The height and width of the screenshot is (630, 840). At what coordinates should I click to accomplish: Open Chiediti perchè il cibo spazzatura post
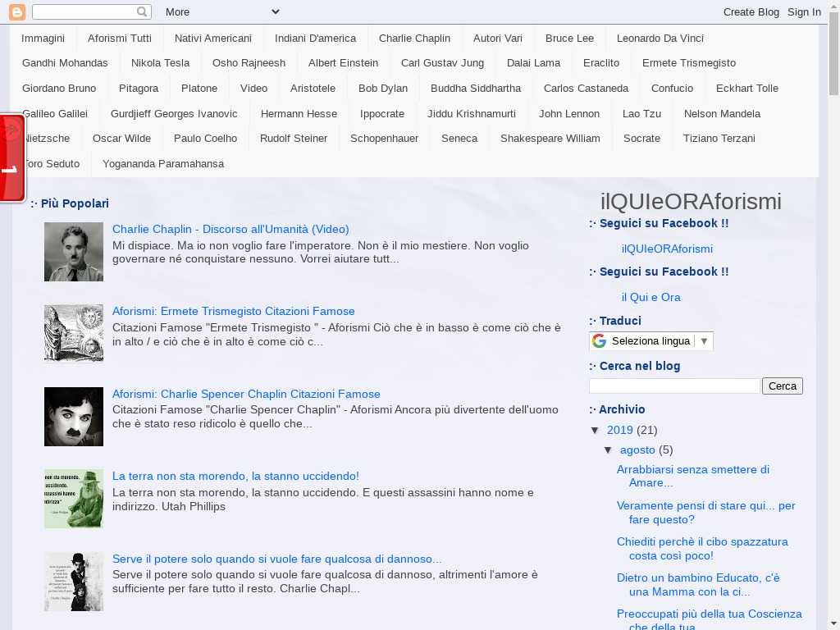tap(702, 549)
